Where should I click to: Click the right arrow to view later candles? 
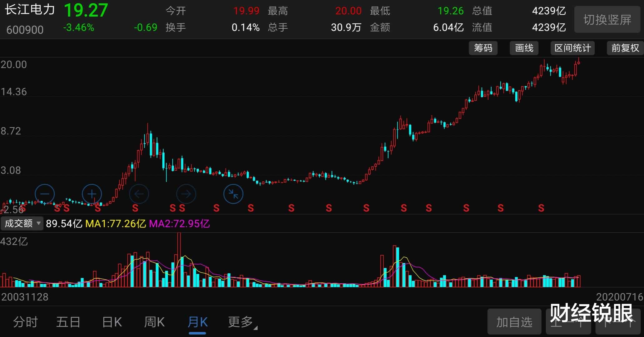click(x=186, y=194)
